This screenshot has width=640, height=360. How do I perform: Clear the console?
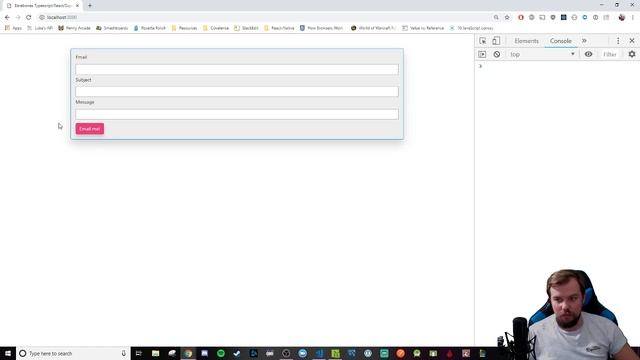coord(496,54)
